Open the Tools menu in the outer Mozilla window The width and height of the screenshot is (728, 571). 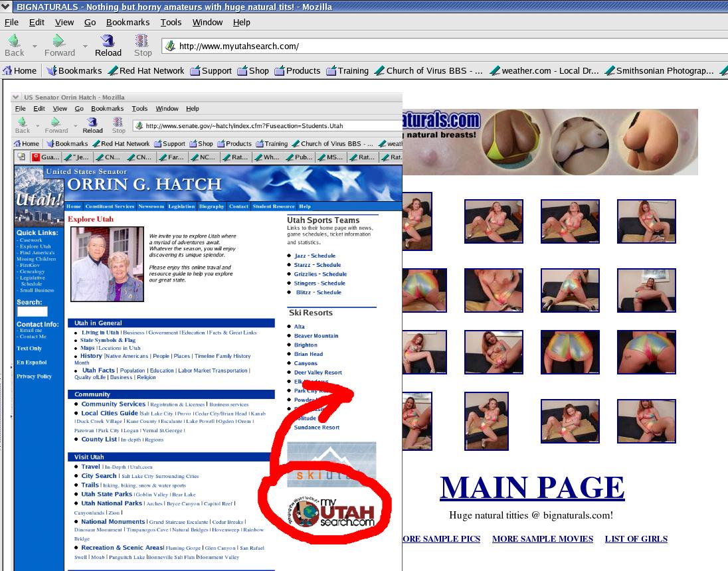coord(171,23)
